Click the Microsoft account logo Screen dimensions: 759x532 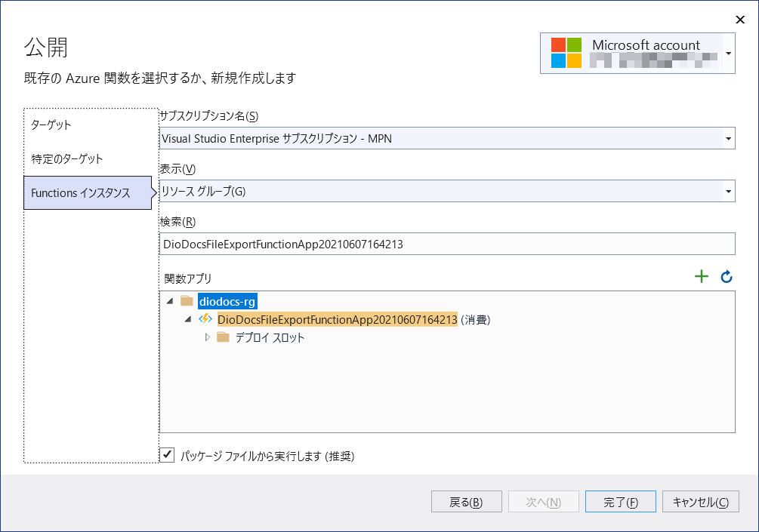(x=566, y=53)
